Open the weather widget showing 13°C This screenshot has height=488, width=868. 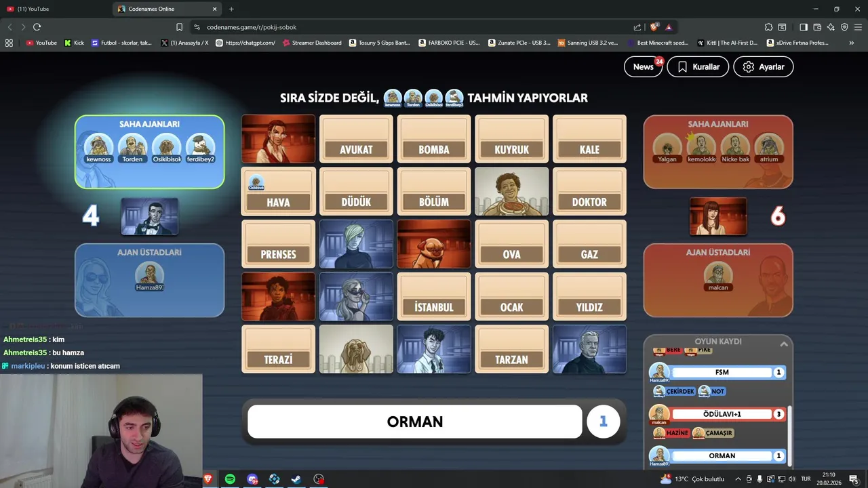point(693,479)
